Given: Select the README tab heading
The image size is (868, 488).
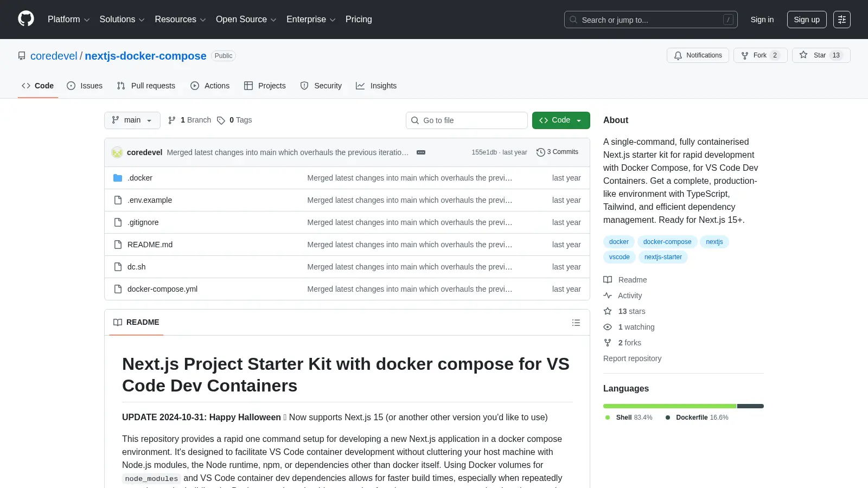Looking at the screenshot, I should click(x=136, y=323).
